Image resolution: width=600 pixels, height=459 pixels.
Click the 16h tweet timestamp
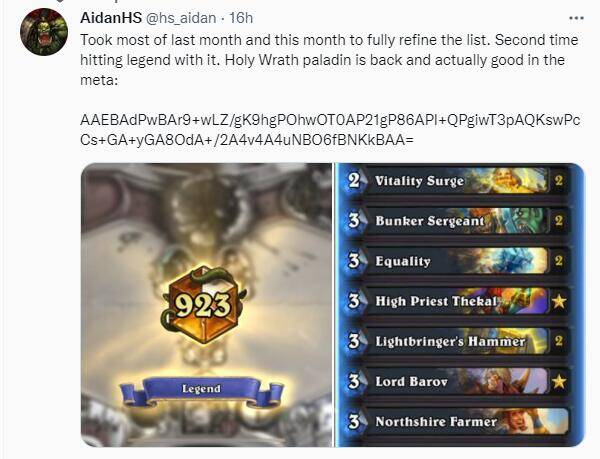241,18
